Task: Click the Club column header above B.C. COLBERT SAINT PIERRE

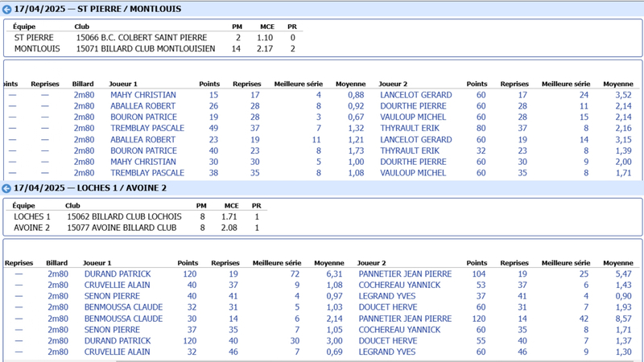Action: point(82,27)
